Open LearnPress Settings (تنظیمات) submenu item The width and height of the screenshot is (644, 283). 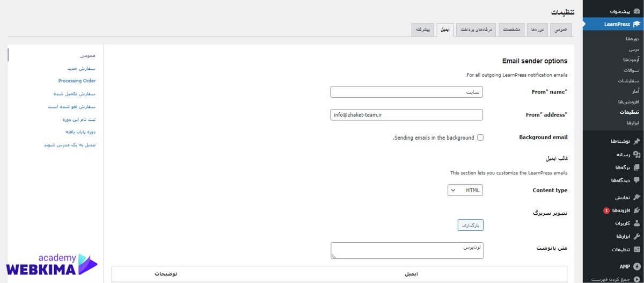[x=630, y=112]
